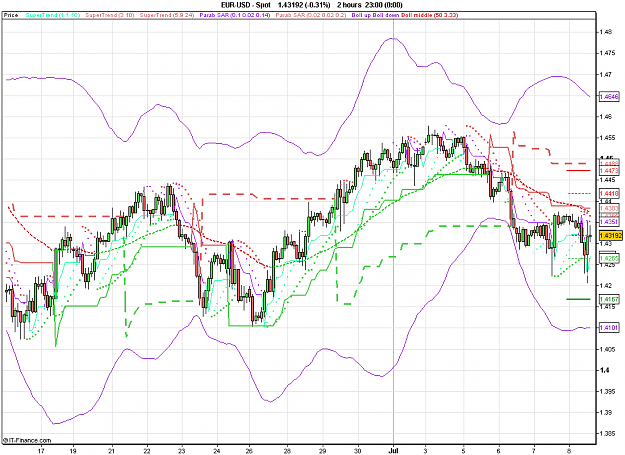Click the 1.415 price axis tick
The image size is (625, 455).
607,307
